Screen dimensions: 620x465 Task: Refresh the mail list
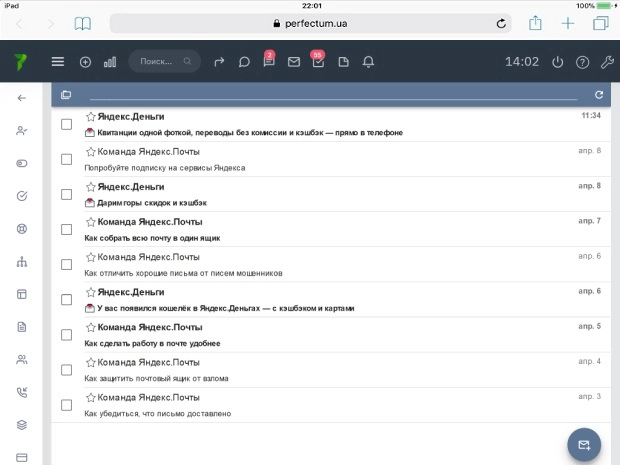pos(599,95)
